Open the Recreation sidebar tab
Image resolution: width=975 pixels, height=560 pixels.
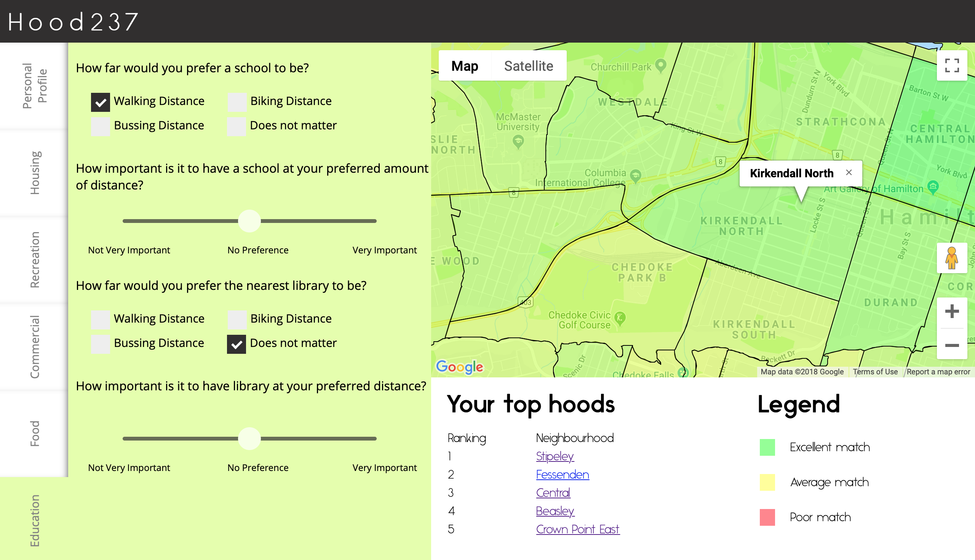tap(34, 259)
